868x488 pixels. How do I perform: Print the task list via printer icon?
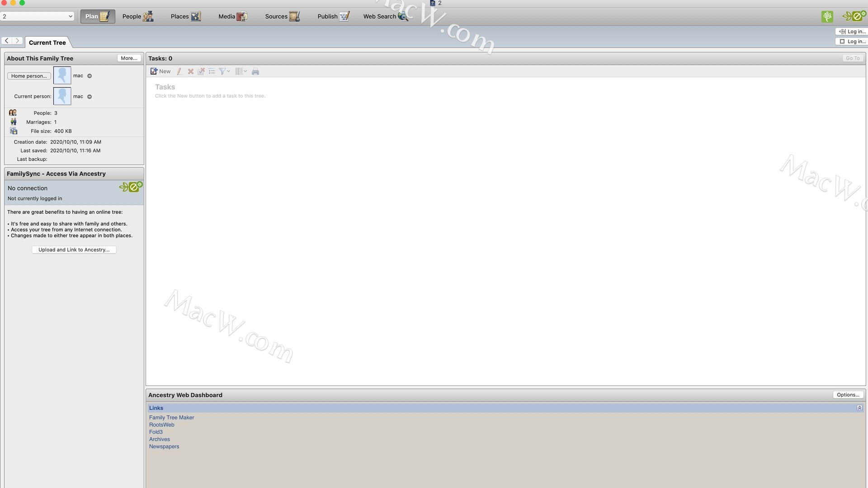[255, 71]
